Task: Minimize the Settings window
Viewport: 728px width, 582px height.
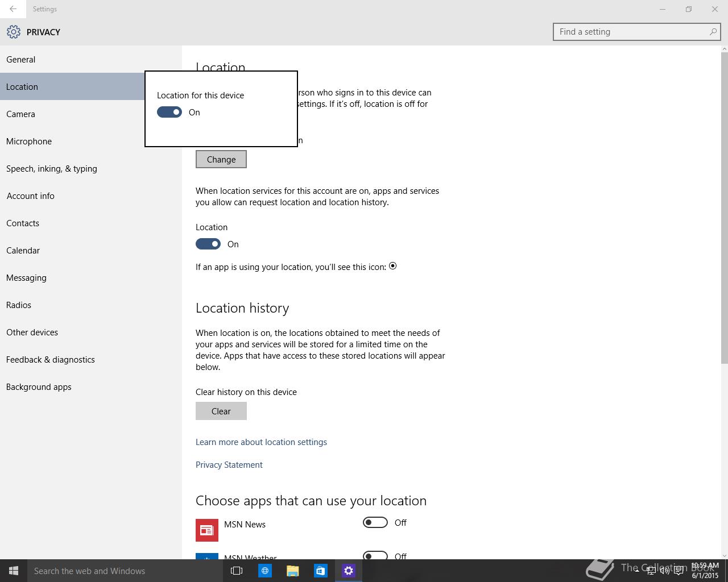Action: (663, 9)
